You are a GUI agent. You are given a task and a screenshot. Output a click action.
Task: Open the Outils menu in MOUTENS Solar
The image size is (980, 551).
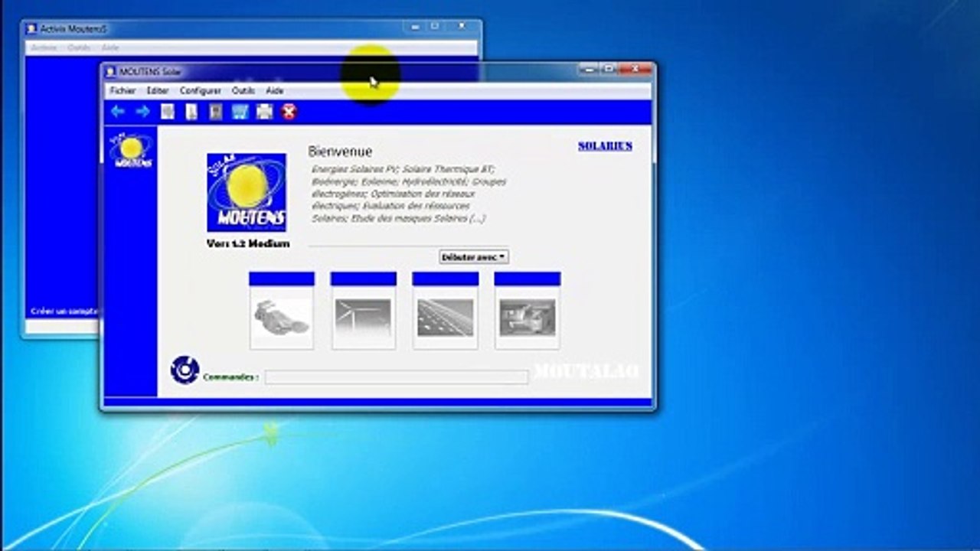(243, 90)
